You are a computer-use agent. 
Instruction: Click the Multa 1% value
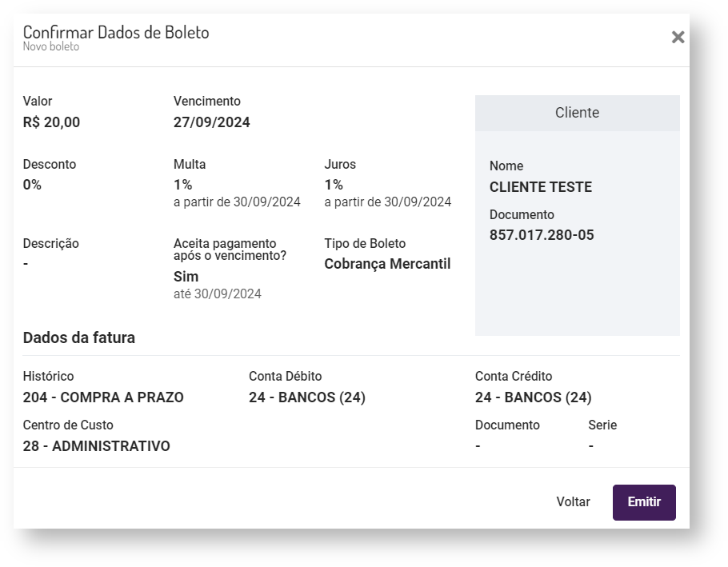(182, 185)
